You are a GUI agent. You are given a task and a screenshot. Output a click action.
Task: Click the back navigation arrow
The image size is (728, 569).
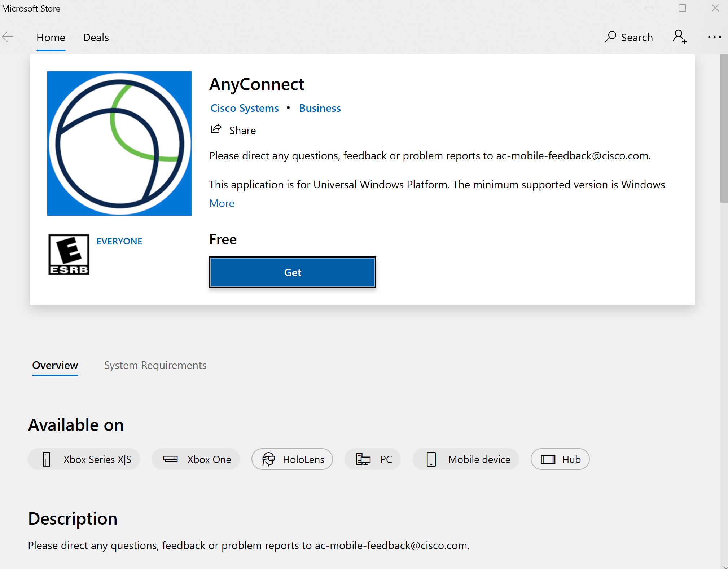click(x=8, y=36)
